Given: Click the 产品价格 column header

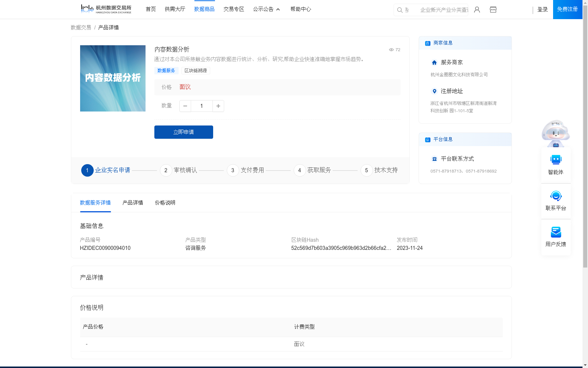Looking at the screenshot, I should 93,327.
